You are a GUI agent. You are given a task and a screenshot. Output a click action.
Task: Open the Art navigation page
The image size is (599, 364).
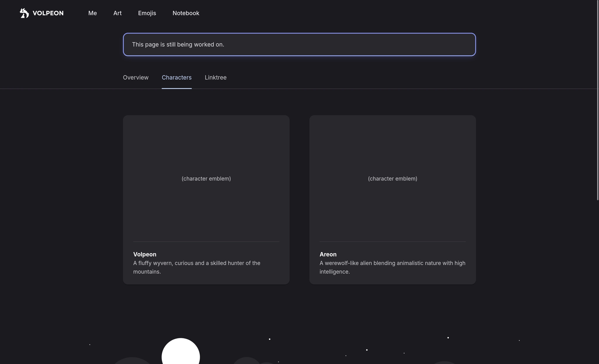coord(117,13)
